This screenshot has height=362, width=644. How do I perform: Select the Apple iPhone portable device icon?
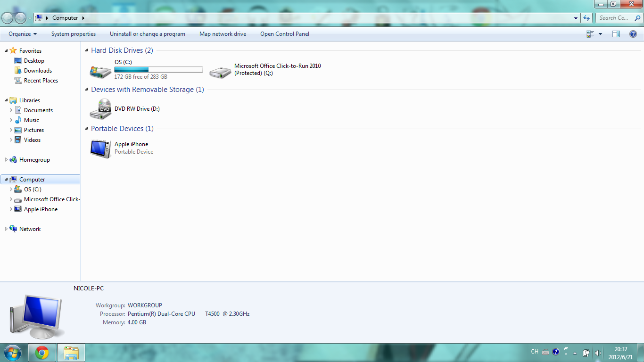pyautogui.click(x=100, y=148)
